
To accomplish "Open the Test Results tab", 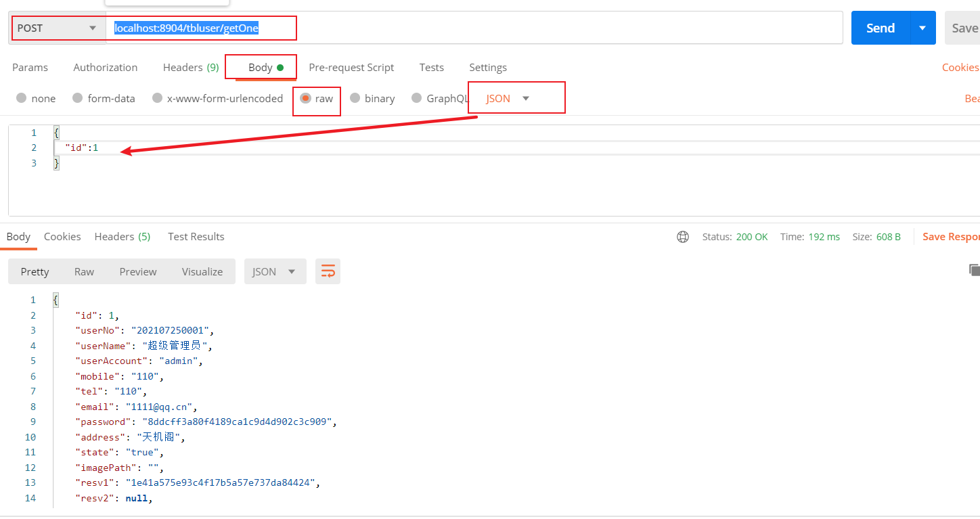I will (x=196, y=236).
